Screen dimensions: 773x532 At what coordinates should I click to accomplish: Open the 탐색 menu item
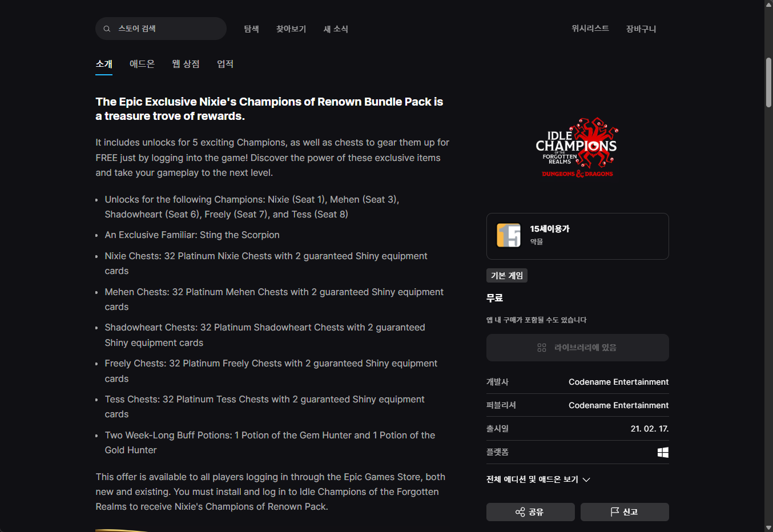(x=252, y=29)
